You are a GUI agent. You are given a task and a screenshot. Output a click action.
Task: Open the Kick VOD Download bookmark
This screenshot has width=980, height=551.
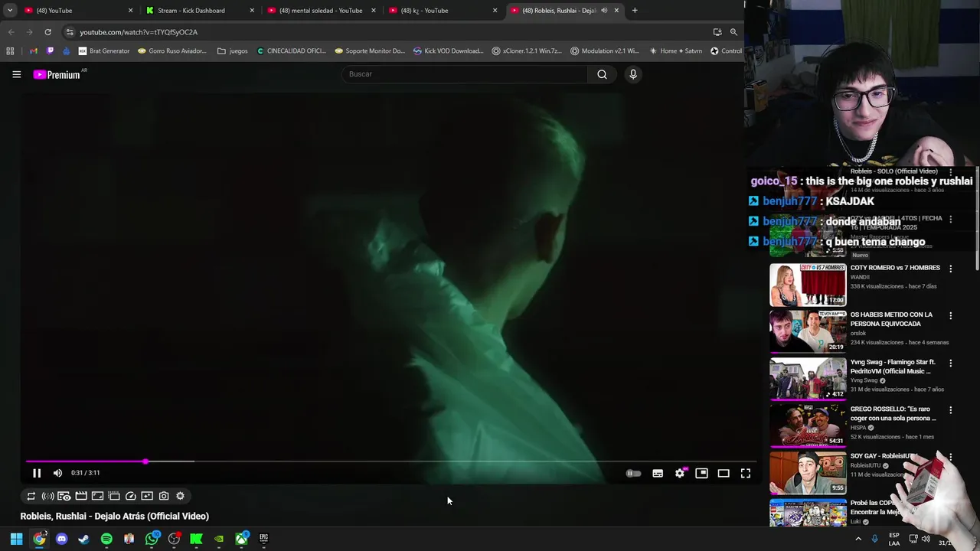[449, 51]
